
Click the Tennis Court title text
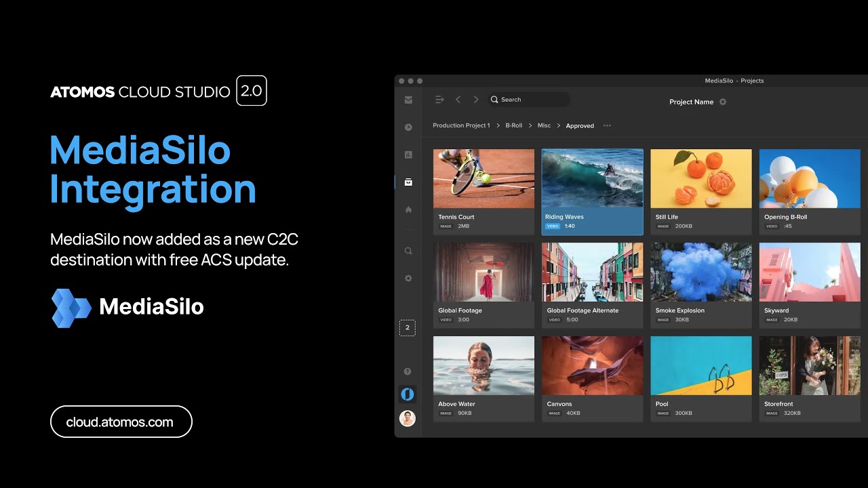tap(456, 217)
